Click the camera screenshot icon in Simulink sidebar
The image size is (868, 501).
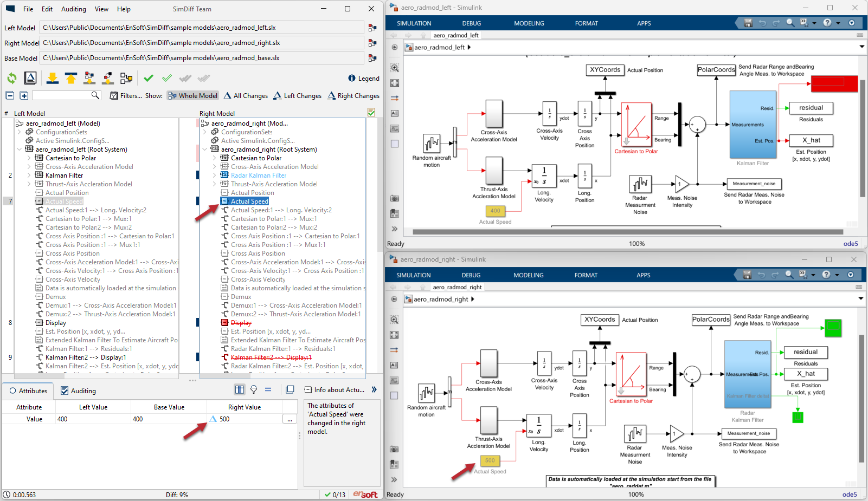point(395,198)
